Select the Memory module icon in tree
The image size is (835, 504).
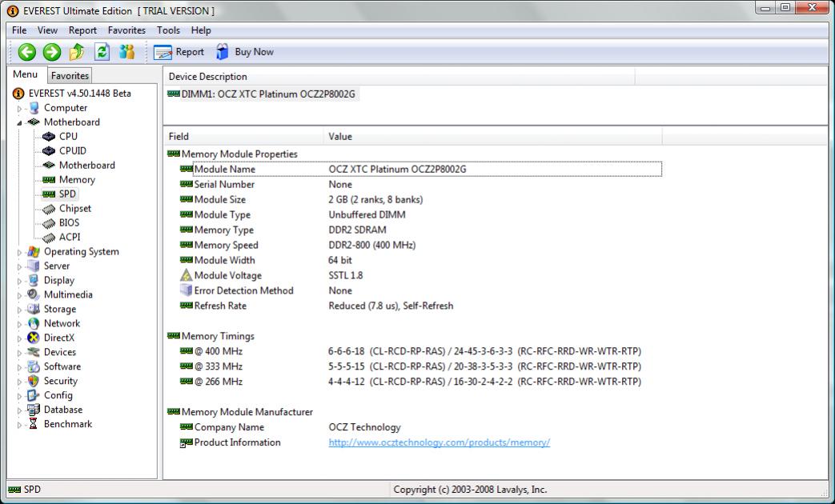coord(49,180)
